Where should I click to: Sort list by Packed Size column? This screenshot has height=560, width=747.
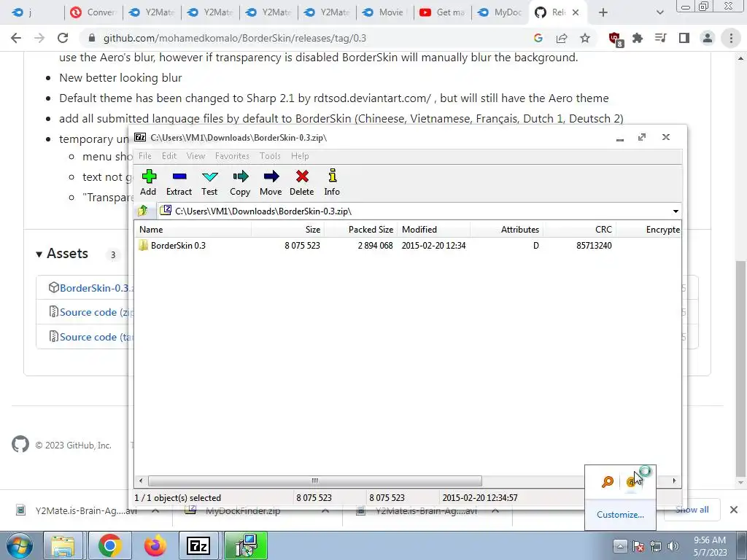(360, 230)
